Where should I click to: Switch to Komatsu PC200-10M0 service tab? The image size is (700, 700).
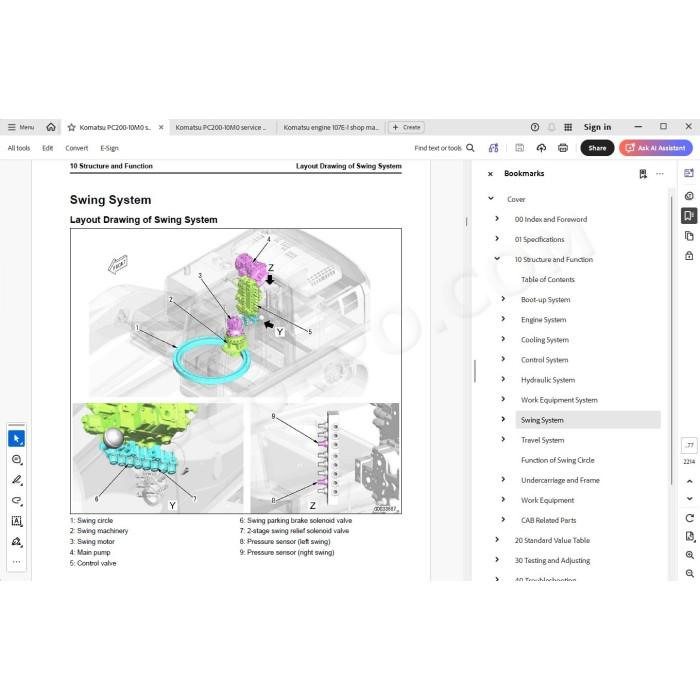221,127
